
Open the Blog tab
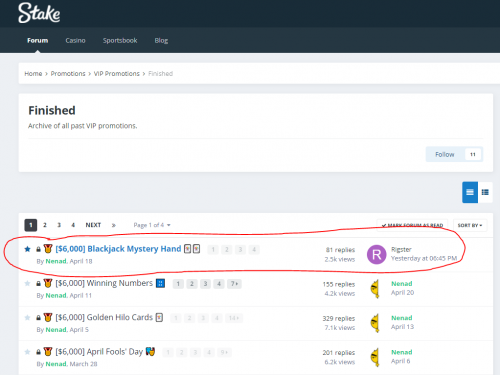[x=161, y=40]
